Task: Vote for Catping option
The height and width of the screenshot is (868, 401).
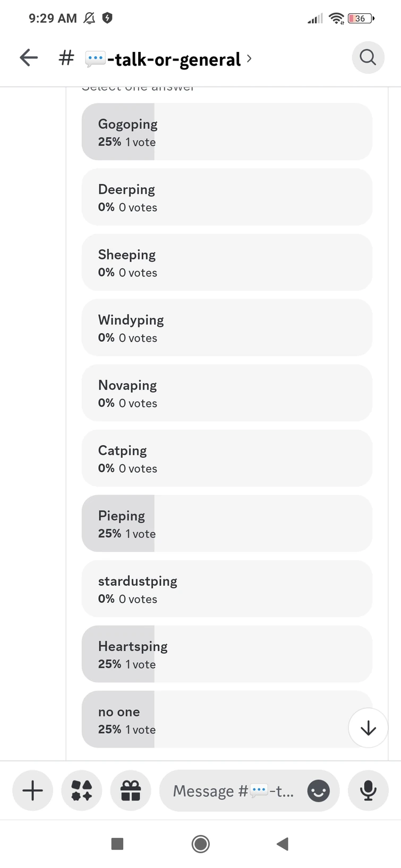Action: click(227, 458)
